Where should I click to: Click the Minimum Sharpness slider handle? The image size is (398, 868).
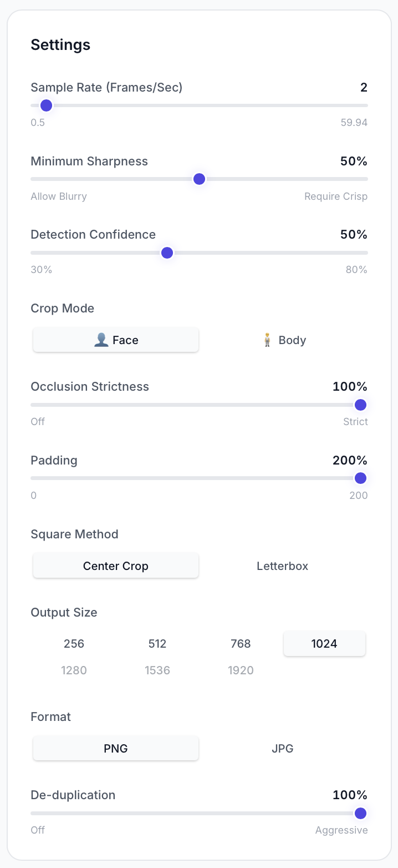click(199, 179)
